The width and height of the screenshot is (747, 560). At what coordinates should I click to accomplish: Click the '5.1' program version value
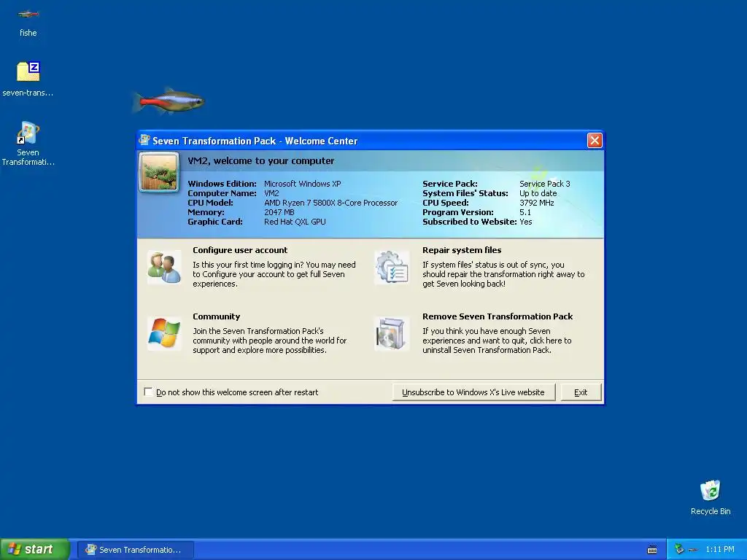tap(525, 212)
